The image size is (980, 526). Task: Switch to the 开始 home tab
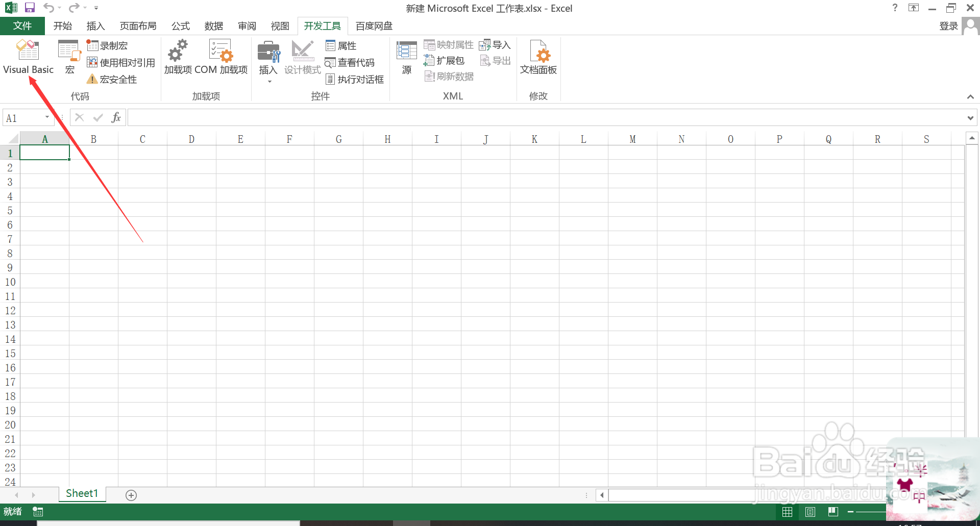tap(63, 26)
